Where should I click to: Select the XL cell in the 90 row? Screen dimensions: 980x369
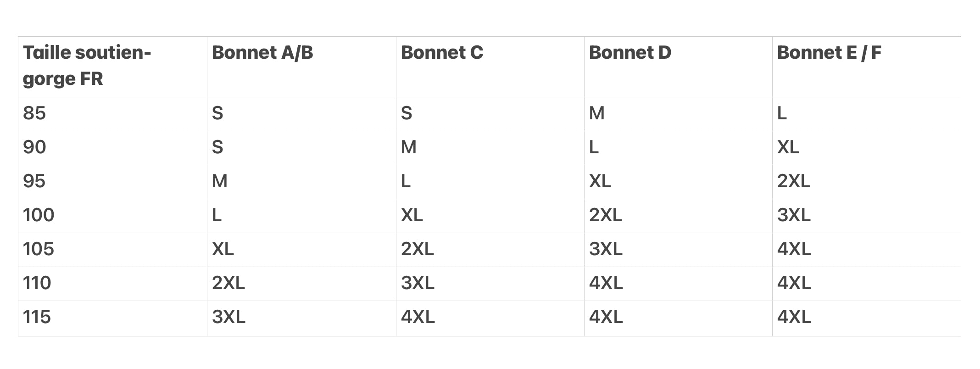(x=788, y=147)
